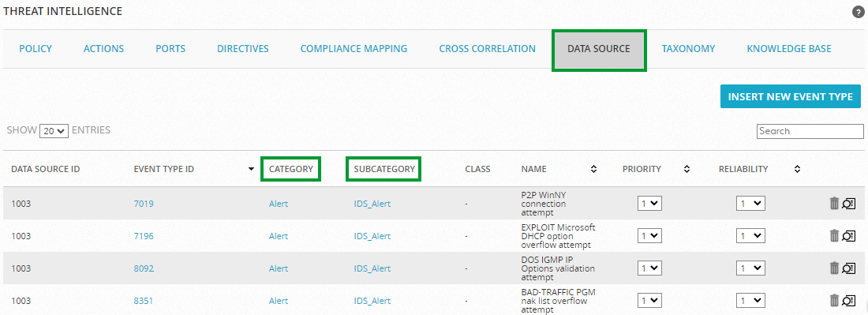The width and height of the screenshot is (868, 315).
Task: Open details icon for event 7196
Action: [x=848, y=236]
